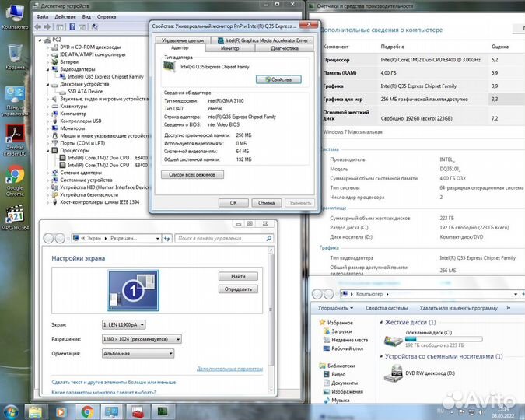The image size is (525, 420).
Task: Click volume icon in system tray
Action: pos(481,412)
